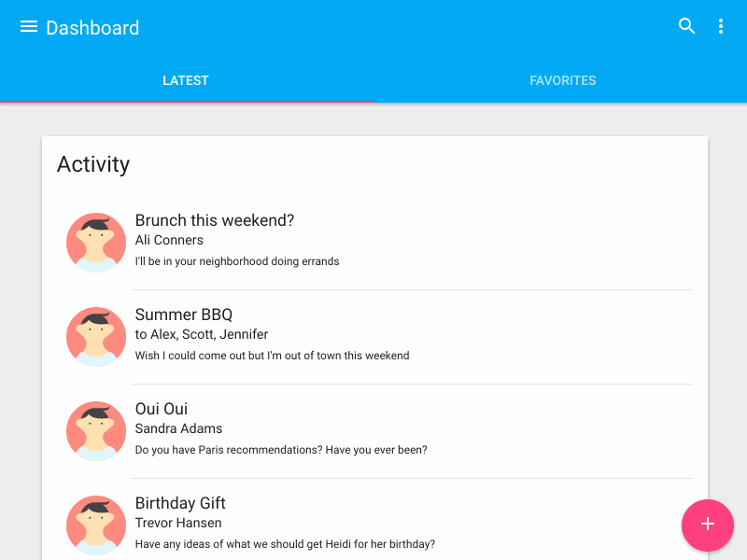Click the Paris recommendations preview text
Viewport: 747px width, 560px height.
pos(281,450)
